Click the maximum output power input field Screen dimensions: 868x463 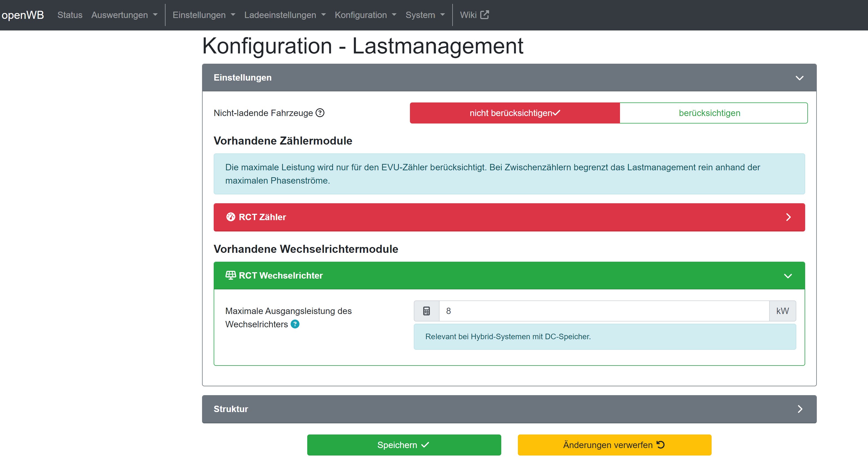tap(603, 311)
